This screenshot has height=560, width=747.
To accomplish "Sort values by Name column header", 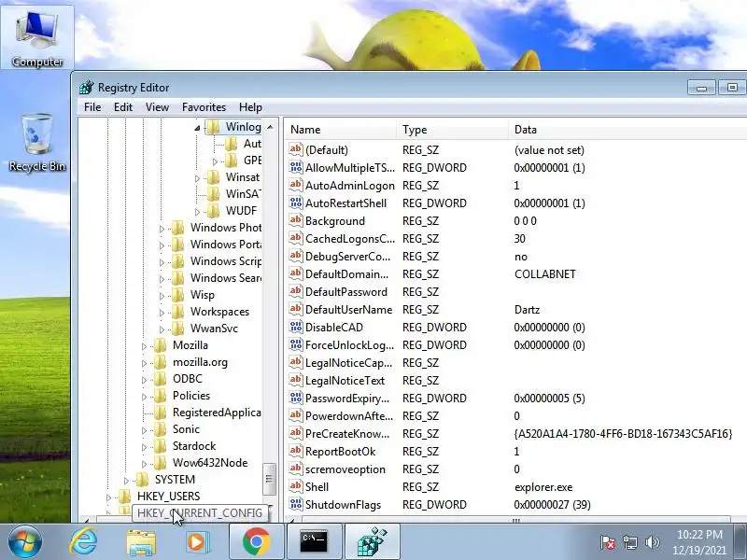I will 341,130.
